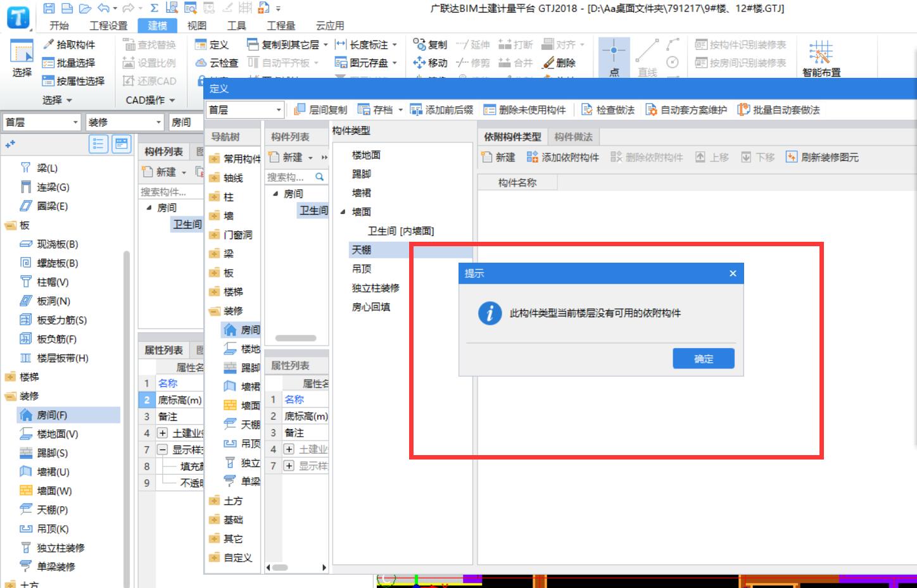Click the list view icon in left panel
Viewport: 917px width, 588px height.
98,144
